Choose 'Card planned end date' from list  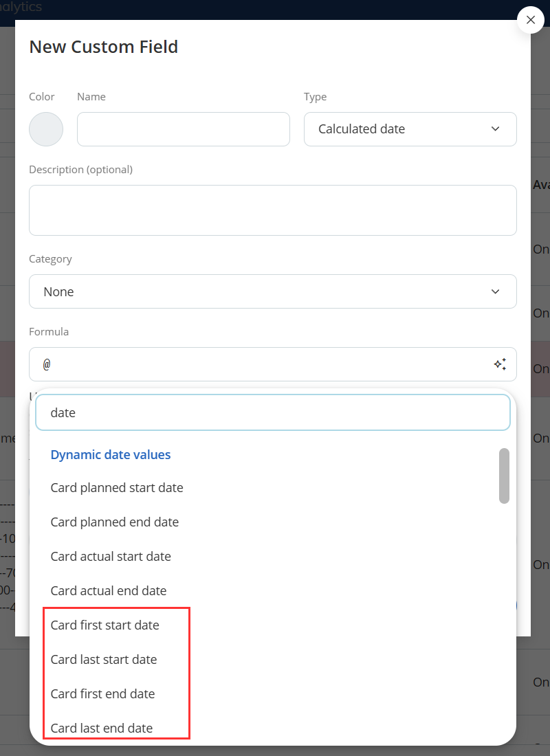pos(115,522)
